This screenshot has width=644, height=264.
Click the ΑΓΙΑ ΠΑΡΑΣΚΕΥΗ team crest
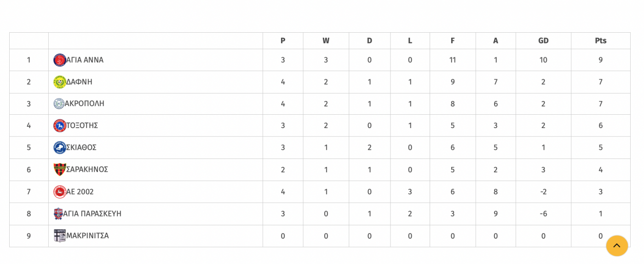pyautogui.click(x=58, y=214)
